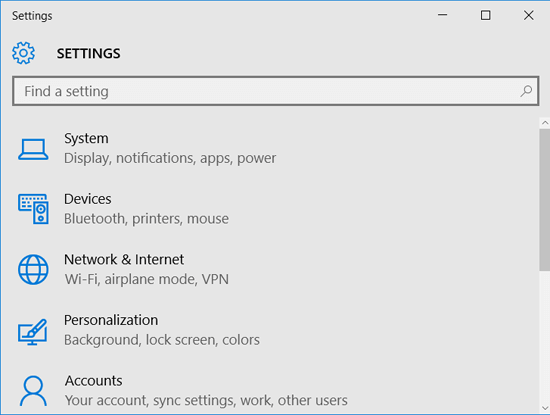Click the scrollbar down arrow
This screenshot has width=550, height=415.
tap(545, 408)
